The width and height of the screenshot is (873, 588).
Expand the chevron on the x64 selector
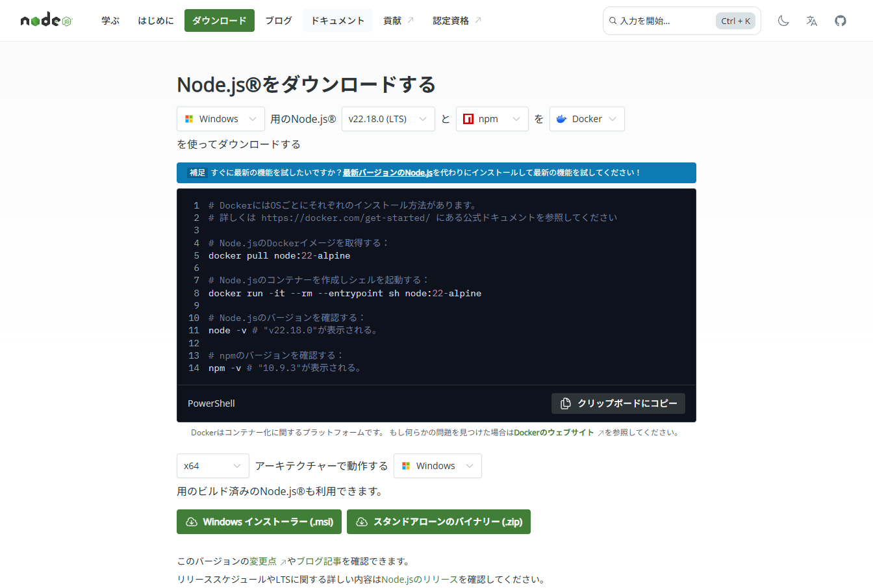(x=237, y=466)
